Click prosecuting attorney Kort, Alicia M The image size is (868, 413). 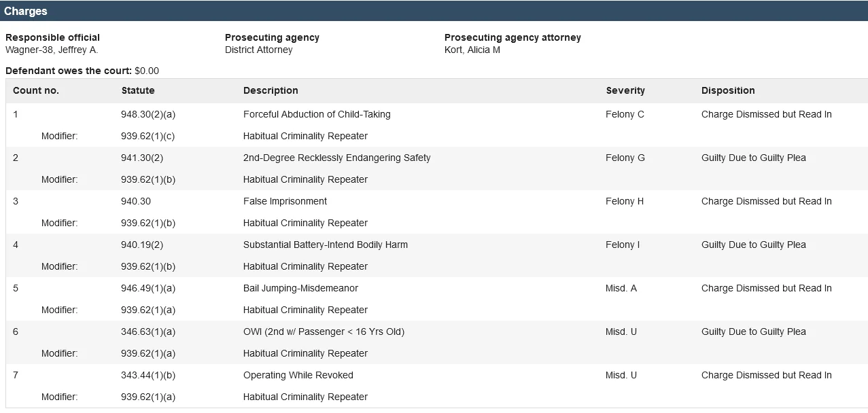(472, 50)
